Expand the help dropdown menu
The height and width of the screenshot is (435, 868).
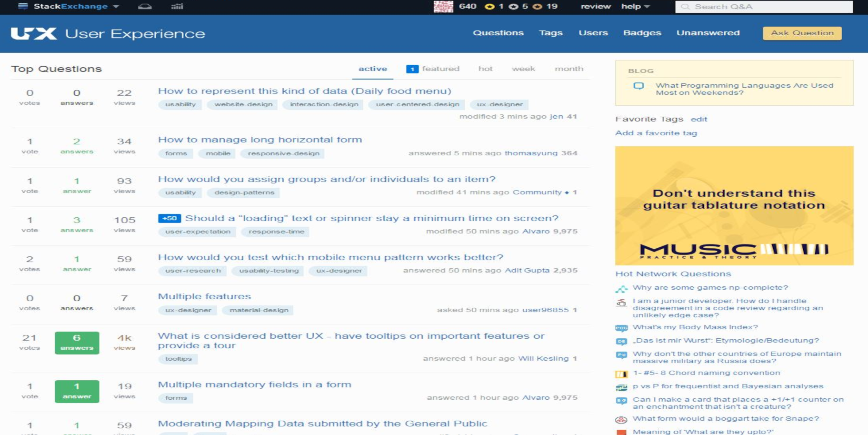(635, 6)
